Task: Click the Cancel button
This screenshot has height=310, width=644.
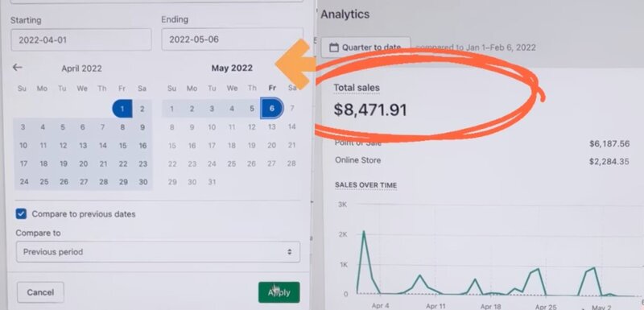Action: click(40, 292)
